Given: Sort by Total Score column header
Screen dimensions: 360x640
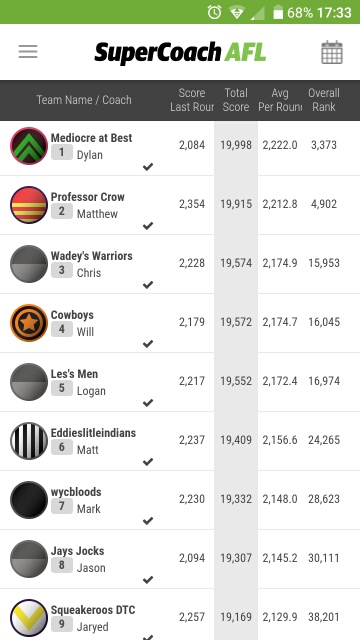Looking at the screenshot, I should point(236,100).
